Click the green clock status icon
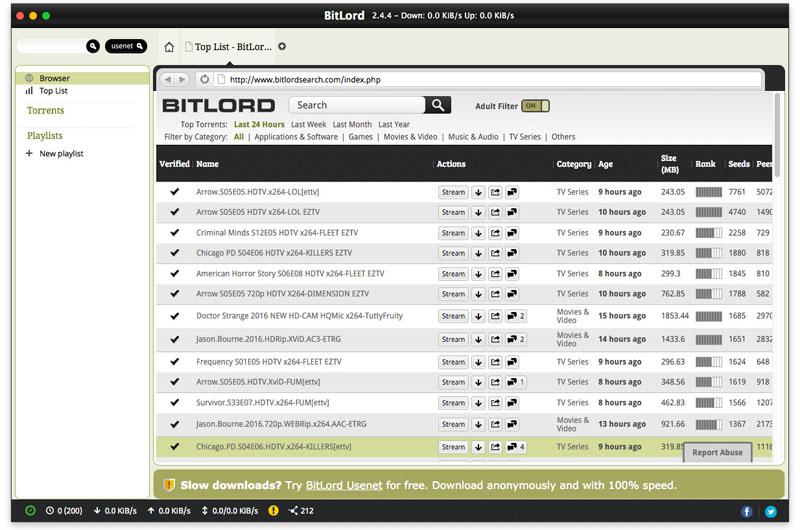This screenshot has width=800, height=530. pos(30,511)
